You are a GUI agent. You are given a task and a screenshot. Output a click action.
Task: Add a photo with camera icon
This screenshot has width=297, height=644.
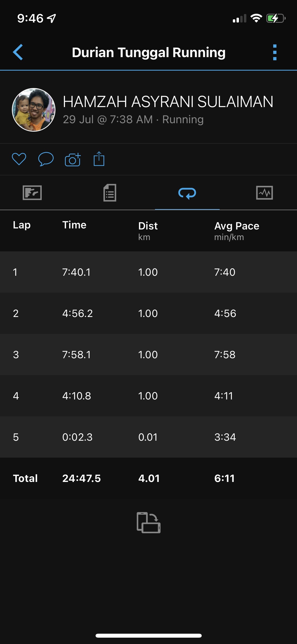[x=73, y=159]
